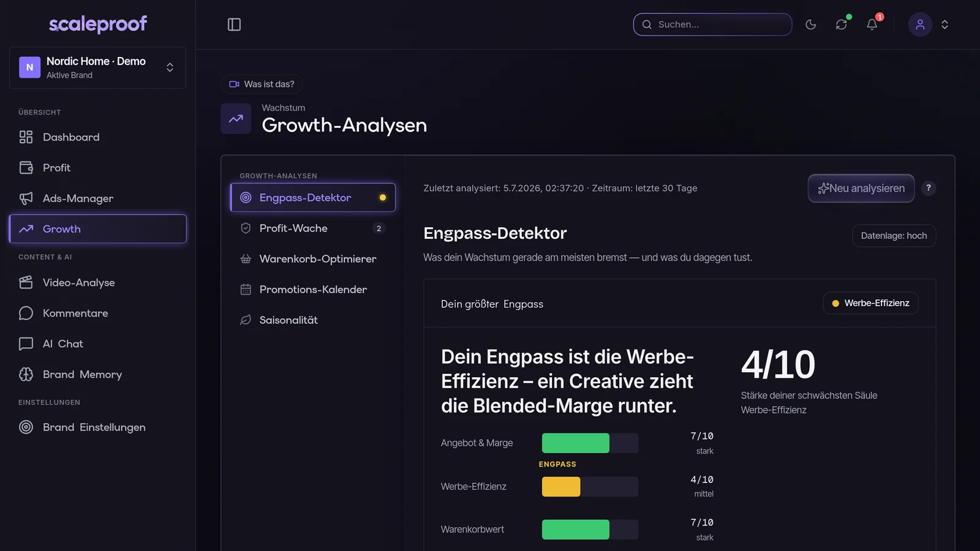
Task: Click Warenkorbwert green score bar
Action: [590, 530]
